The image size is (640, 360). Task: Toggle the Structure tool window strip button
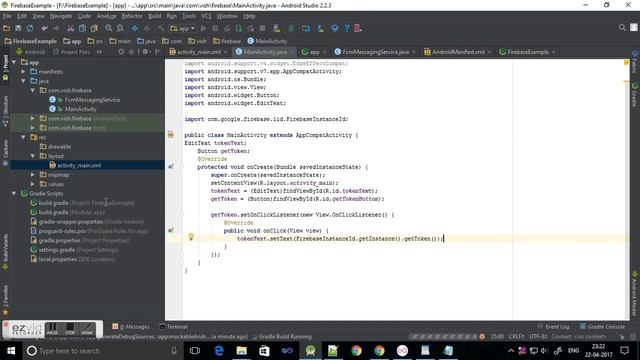5,111
